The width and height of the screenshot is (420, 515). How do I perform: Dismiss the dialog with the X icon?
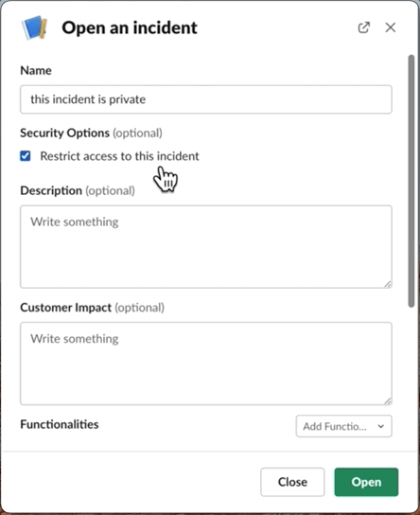(391, 27)
